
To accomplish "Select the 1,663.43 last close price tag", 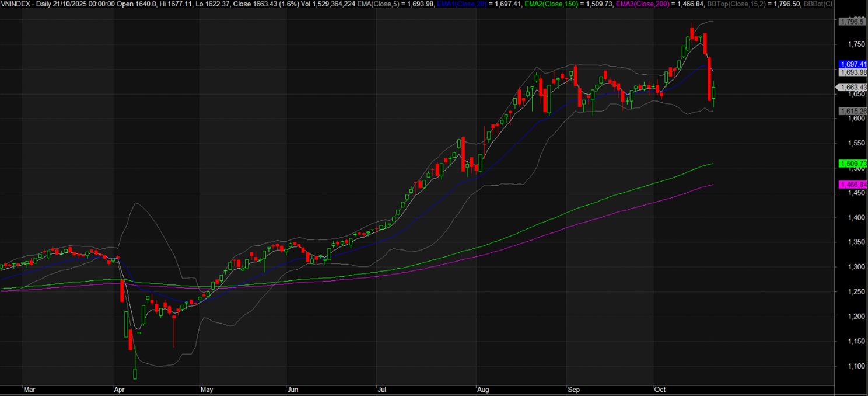I will pyautogui.click(x=852, y=87).
